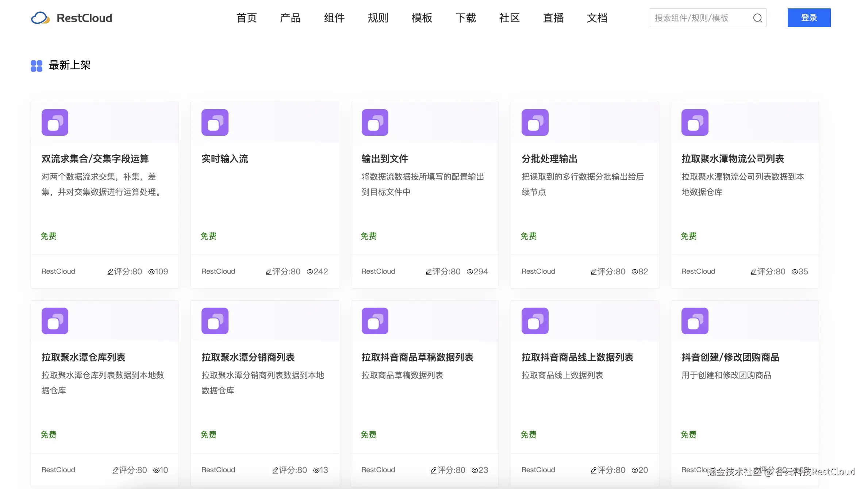
Task: Click description text 拉取商品草稿数据列表
Action: pyautogui.click(x=402, y=375)
